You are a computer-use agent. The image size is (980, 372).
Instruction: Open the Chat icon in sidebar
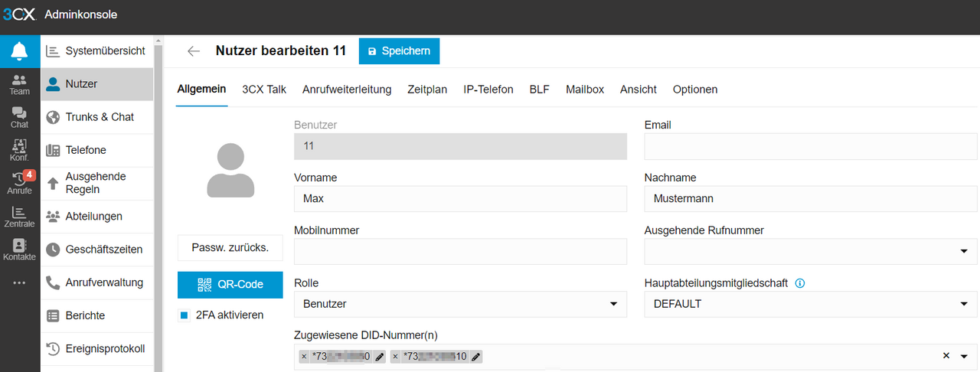click(20, 117)
